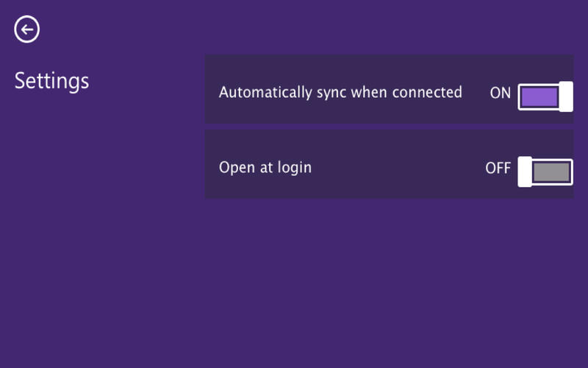Click the white knob on the sync toggle
The image size is (588, 368).
tap(566, 96)
